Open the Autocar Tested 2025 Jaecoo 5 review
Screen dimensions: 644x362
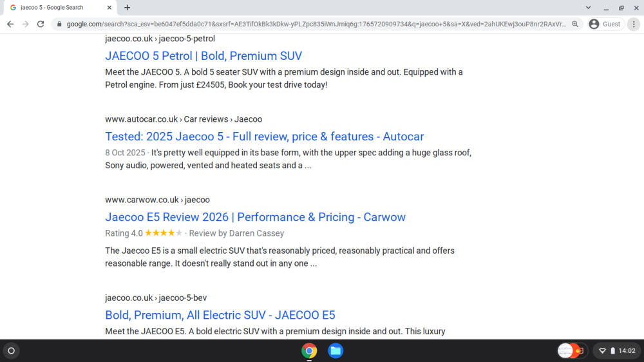pos(265,137)
